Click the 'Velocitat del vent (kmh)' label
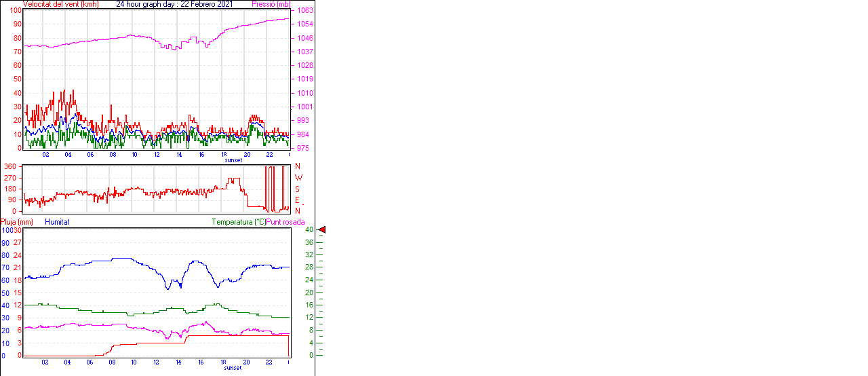This screenshot has height=376, width=868. point(60,4)
